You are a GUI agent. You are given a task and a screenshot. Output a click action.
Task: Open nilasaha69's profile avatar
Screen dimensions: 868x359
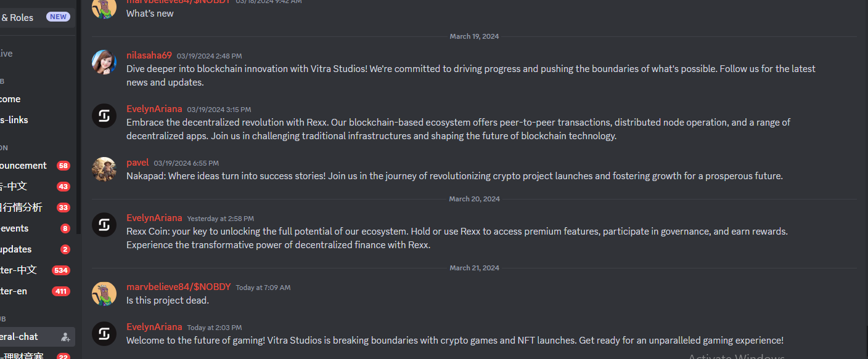104,62
